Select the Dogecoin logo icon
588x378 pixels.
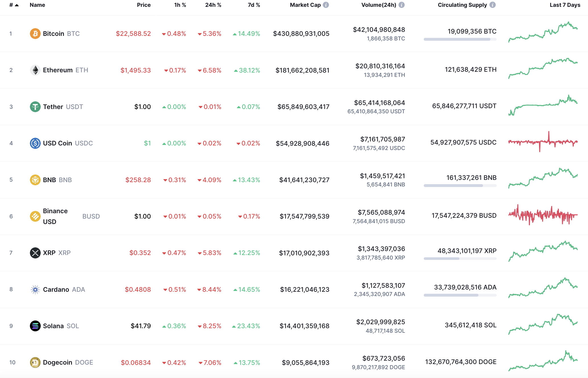[x=35, y=362]
